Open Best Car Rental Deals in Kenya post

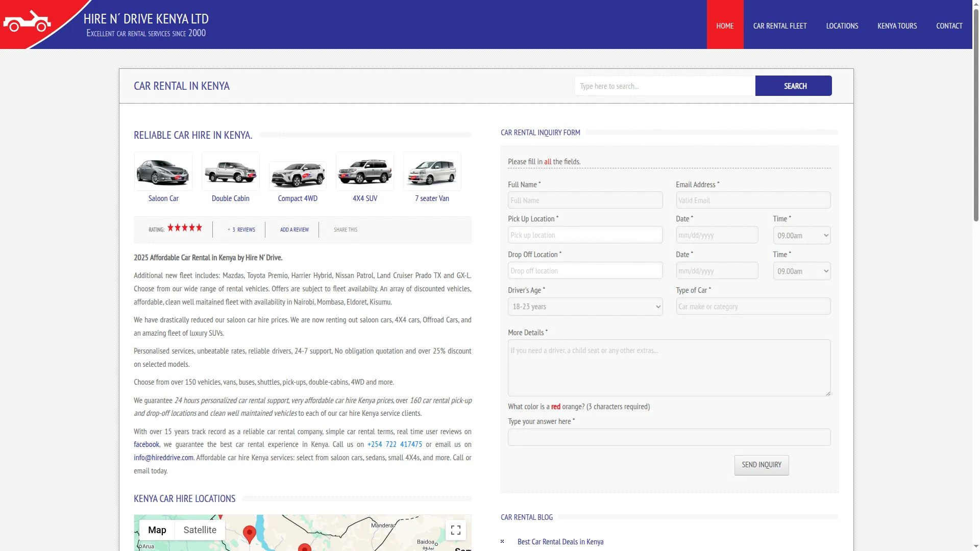[560, 542]
